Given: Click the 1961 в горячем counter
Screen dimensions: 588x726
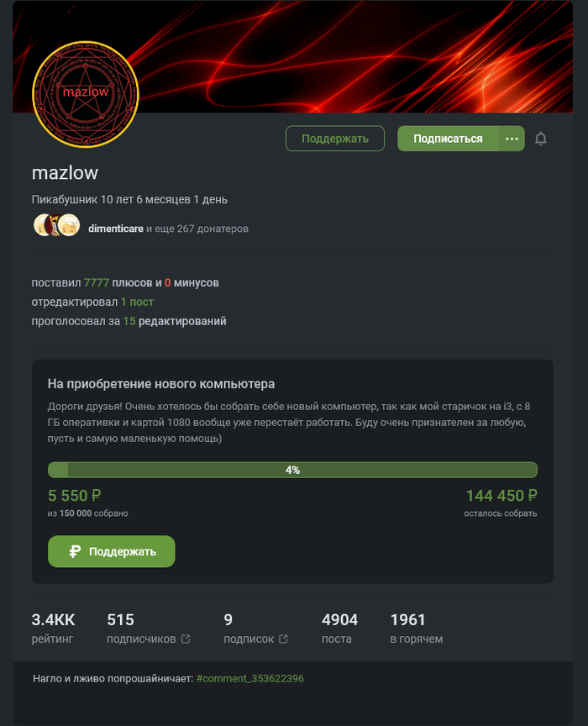Looking at the screenshot, I should point(417,629).
